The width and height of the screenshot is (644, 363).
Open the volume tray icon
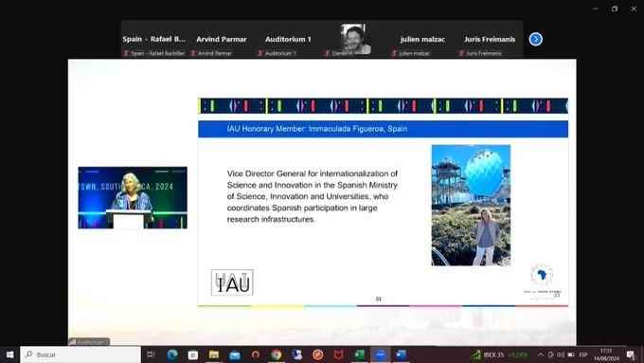561,354
